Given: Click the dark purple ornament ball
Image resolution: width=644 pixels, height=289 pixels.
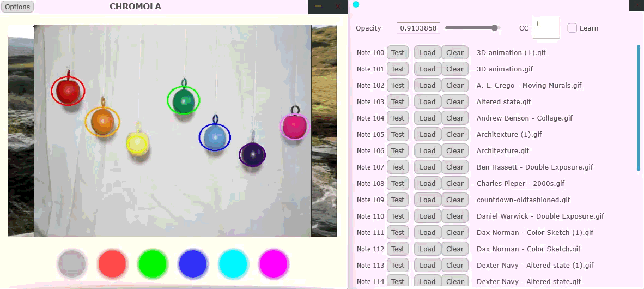Looking at the screenshot, I should pyautogui.click(x=252, y=154).
